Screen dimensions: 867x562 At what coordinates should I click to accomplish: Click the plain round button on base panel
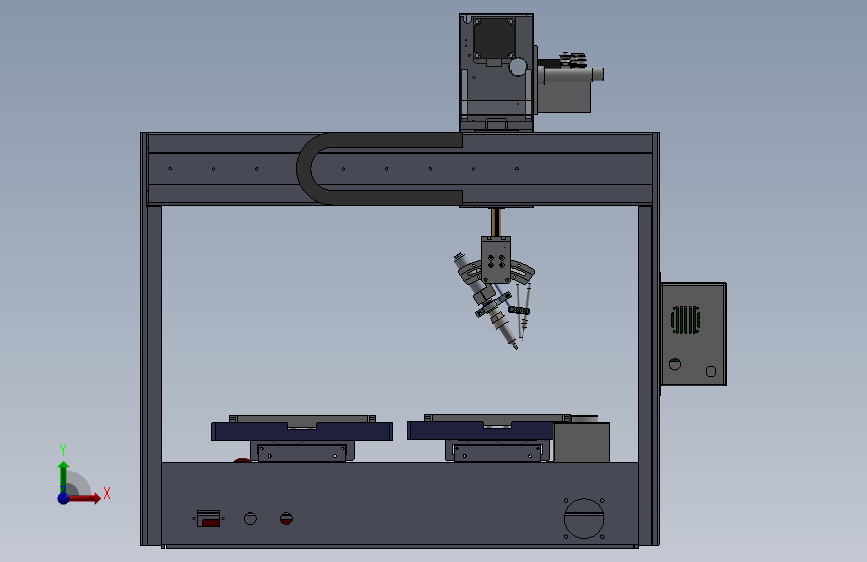pos(250,518)
